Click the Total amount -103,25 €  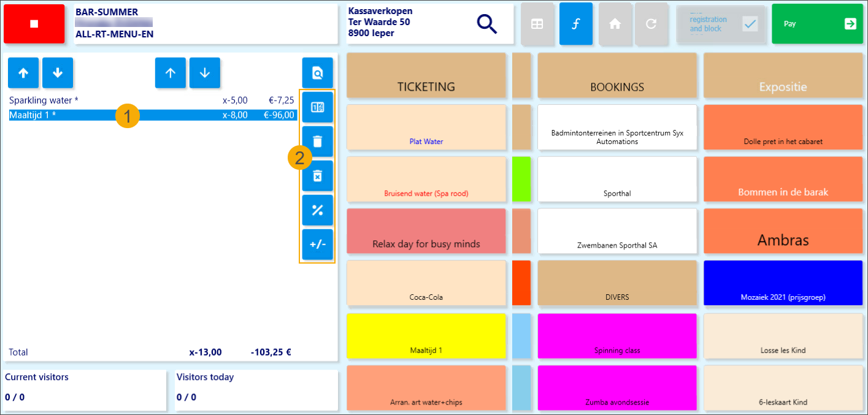(x=271, y=352)
